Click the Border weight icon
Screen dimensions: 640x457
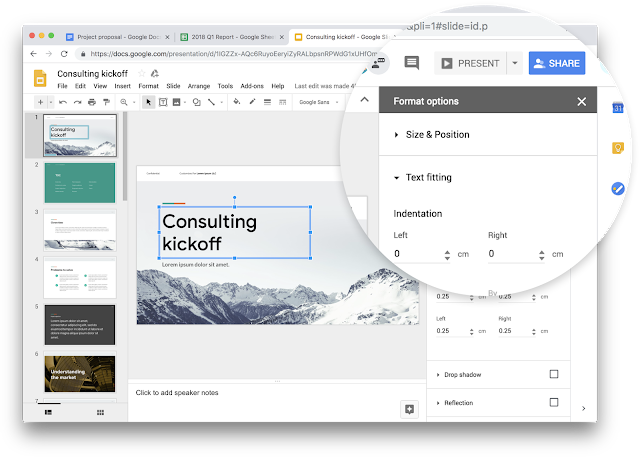tap(267, 102)
